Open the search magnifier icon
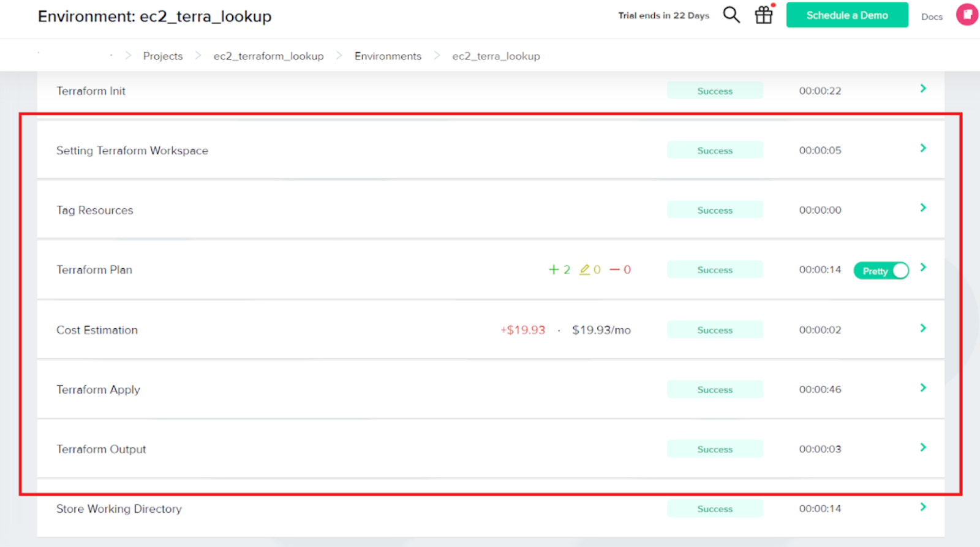 pos(731,15)
